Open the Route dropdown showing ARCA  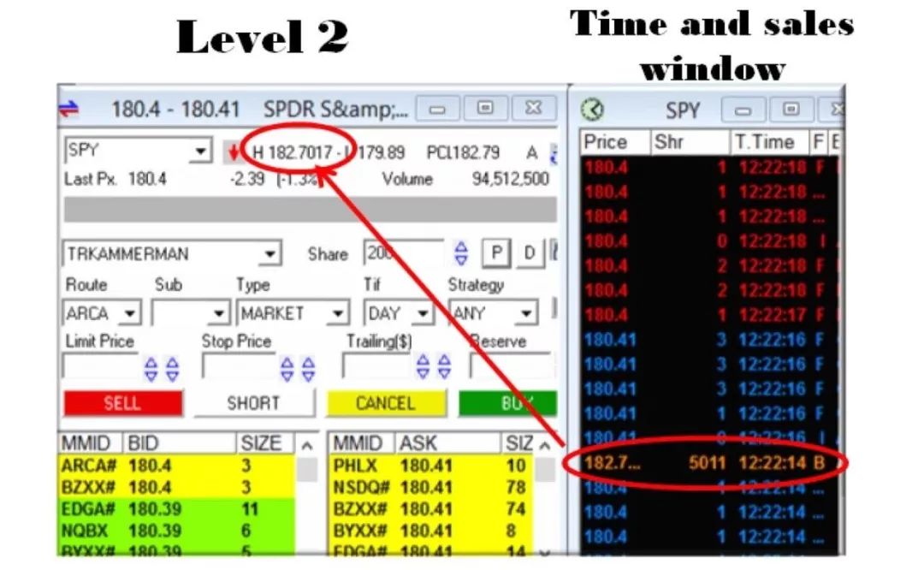pyautogui.click(x=130, y=313)
